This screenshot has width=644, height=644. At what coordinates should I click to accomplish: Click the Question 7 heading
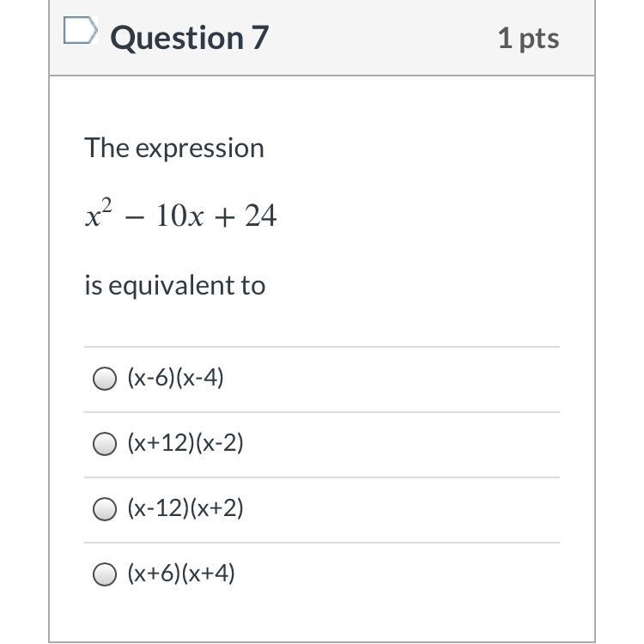190,38
